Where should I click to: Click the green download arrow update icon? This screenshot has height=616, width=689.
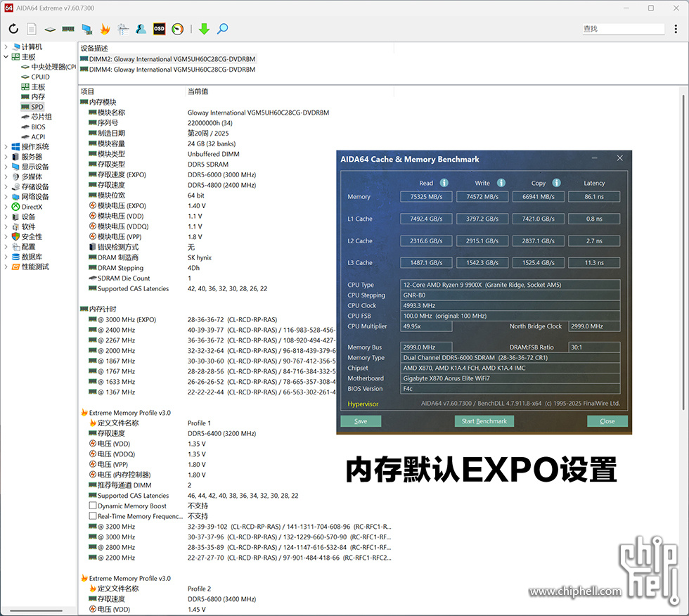click(204, 29)
